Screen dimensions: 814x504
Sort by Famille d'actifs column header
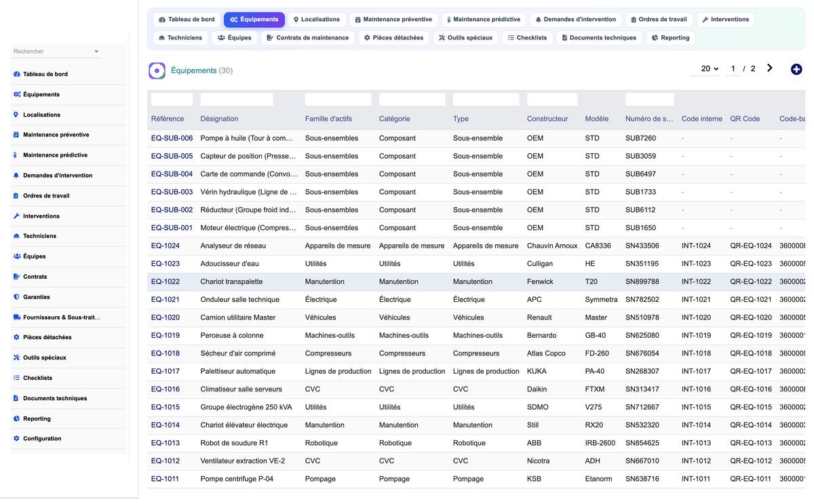[329, 119]
